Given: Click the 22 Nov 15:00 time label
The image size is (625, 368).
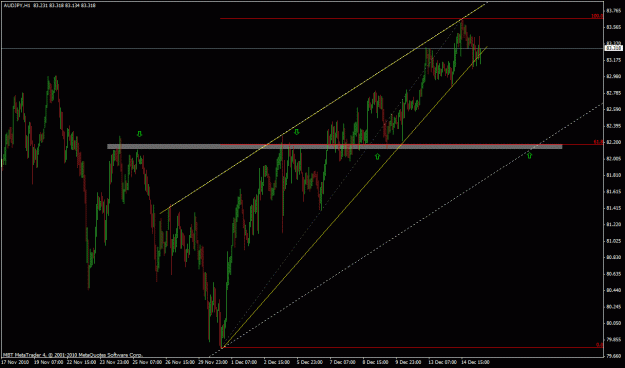Looking at the screenshot, I should (81, 362).
